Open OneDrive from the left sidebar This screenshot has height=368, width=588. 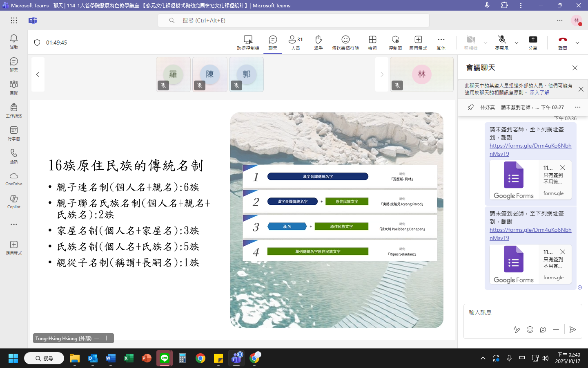(14, 179)
